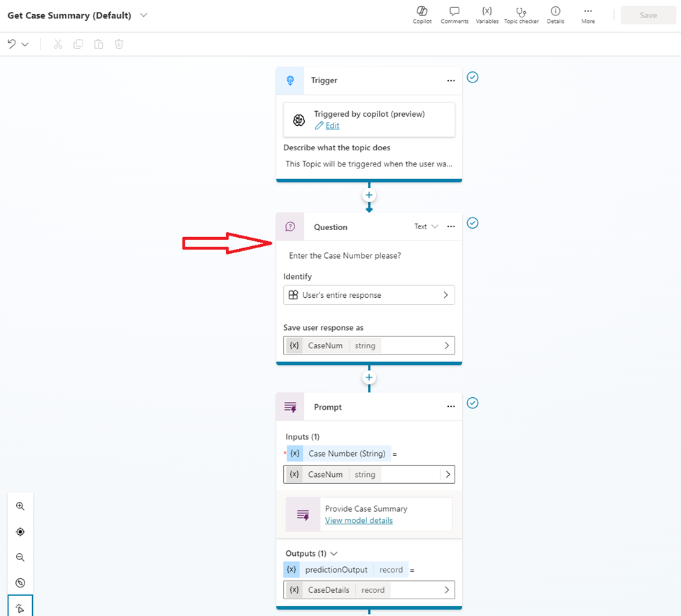This screenshot has height=616, width=681.
Task: Open View model details link
Action: click(x=359, y=520)
